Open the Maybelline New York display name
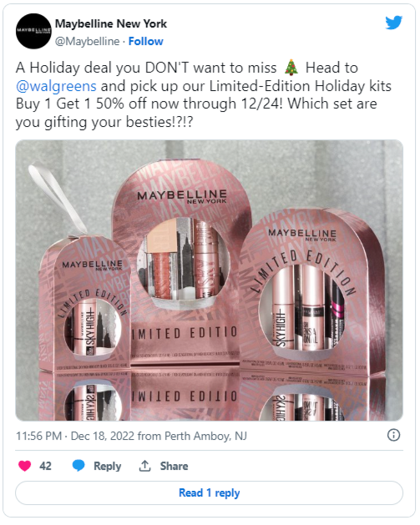Viewport: 420px width, 525px height. pyautogui.click(x=111, y=23)
